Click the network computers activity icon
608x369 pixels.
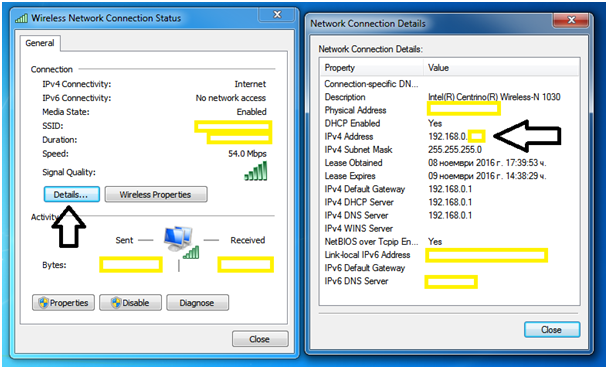[181, 243]
